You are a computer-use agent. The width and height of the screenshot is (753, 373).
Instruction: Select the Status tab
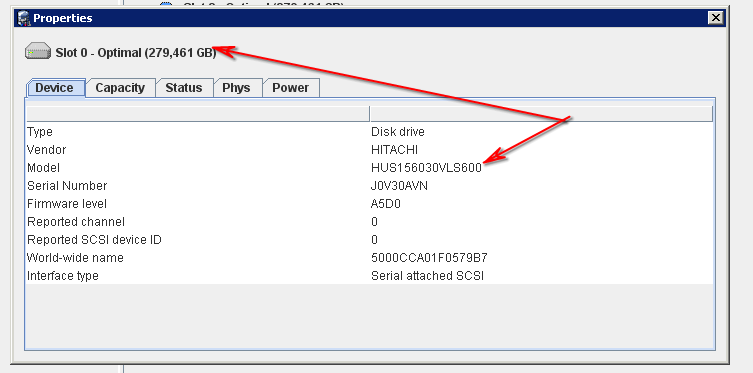(x=183, y=88)
